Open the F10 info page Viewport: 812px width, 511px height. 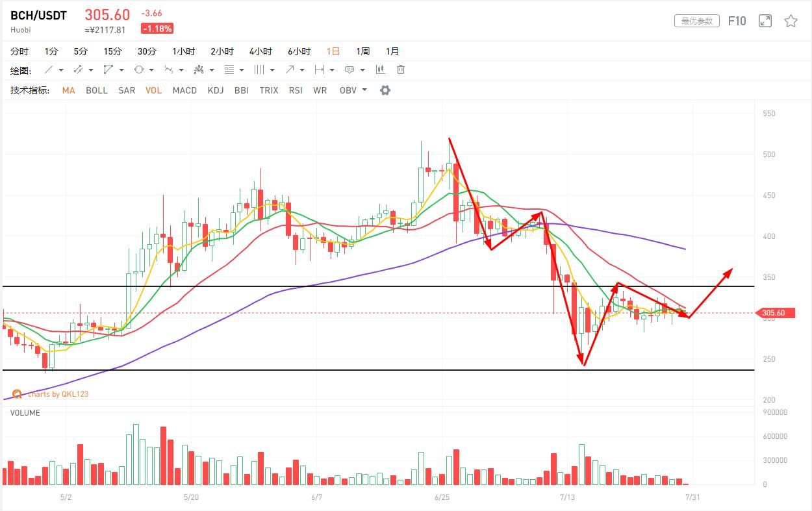tap(737, 21)
